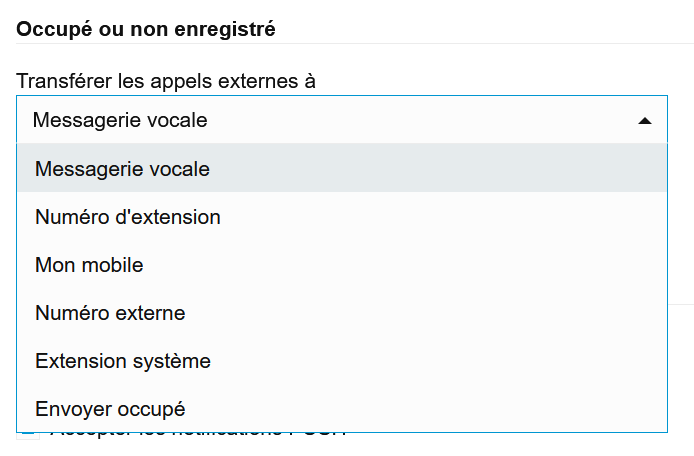Click the "Occupé ou non enregistré" heading
The height and width of the screenshot is (456, 694).
146,28
